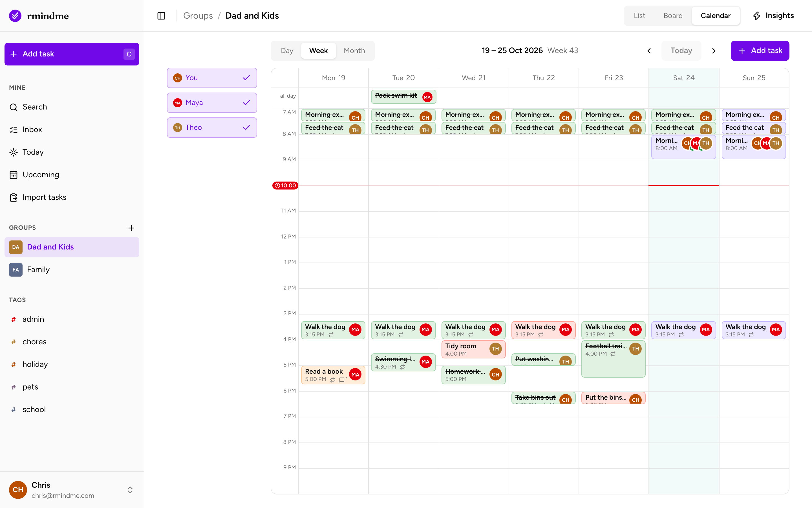812x508 pixels.
Task: Select the Calendar view tab
Action: point(715,16)
